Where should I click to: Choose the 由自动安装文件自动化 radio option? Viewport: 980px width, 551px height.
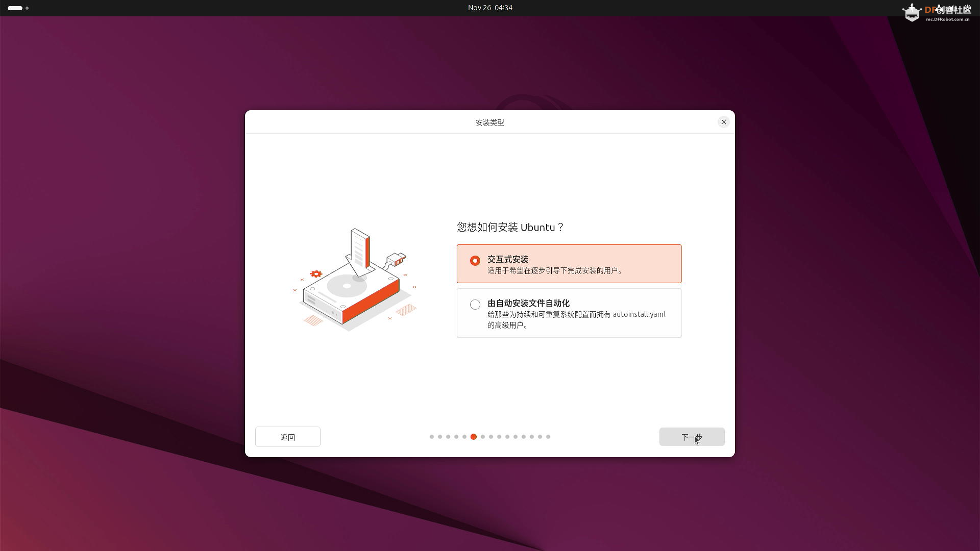point(475,305)
